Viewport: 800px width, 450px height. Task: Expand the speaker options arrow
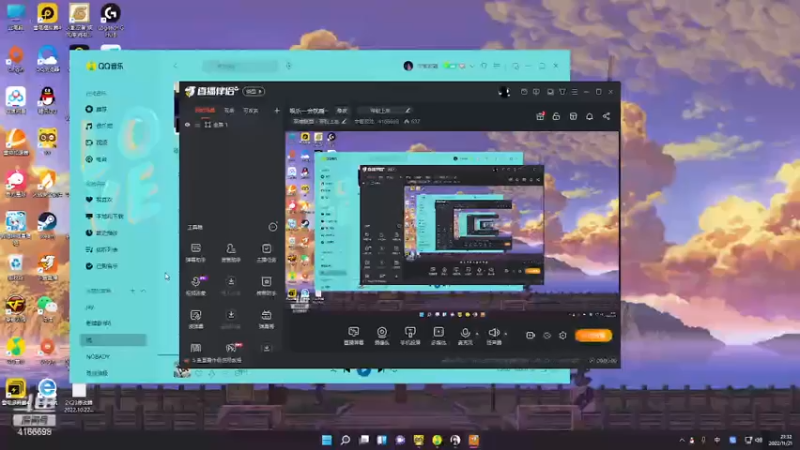click(x=506, y=334)
